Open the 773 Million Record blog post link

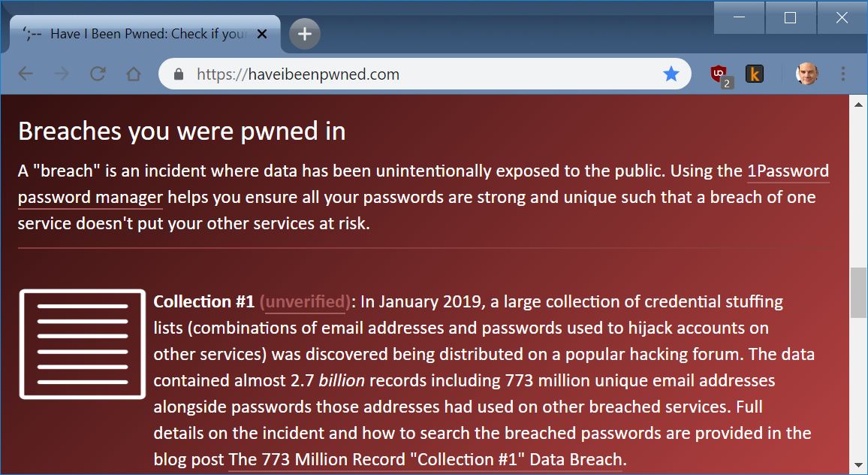pyautogui.click(x=425, y=459)
